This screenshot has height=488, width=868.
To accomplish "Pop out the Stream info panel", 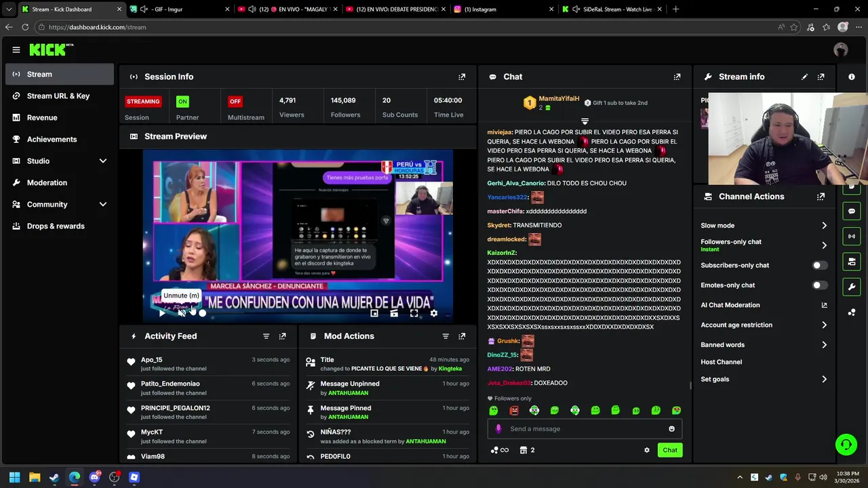I will [821, 77].
